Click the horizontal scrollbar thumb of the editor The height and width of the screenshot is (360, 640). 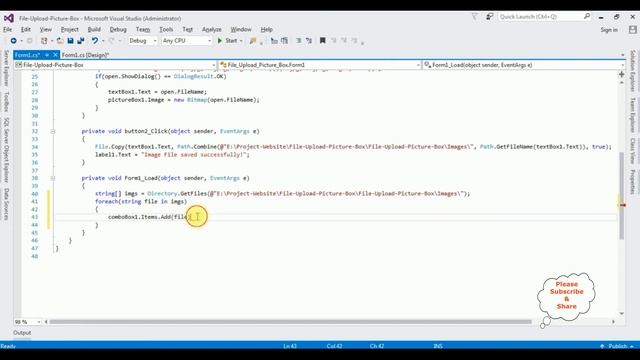291,322
